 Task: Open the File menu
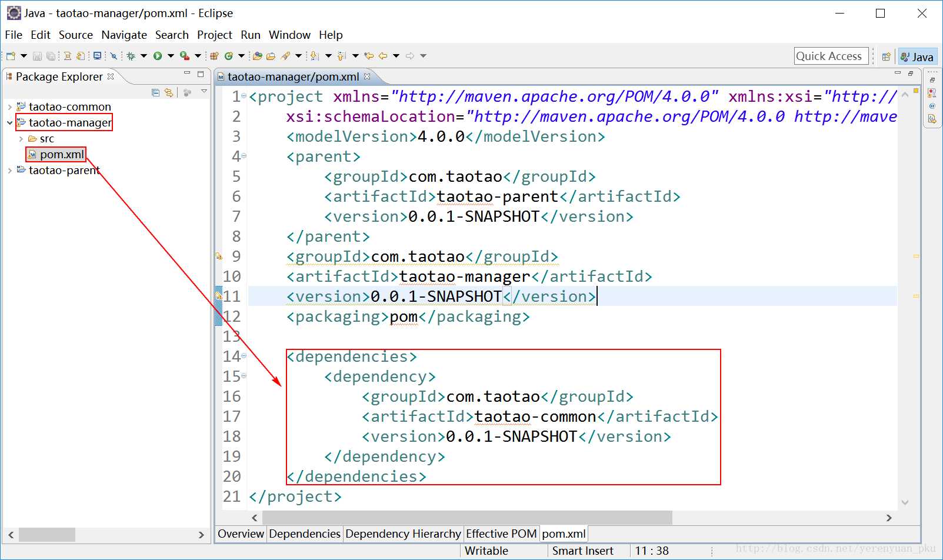pyautogui.click(x=14, y=35)
